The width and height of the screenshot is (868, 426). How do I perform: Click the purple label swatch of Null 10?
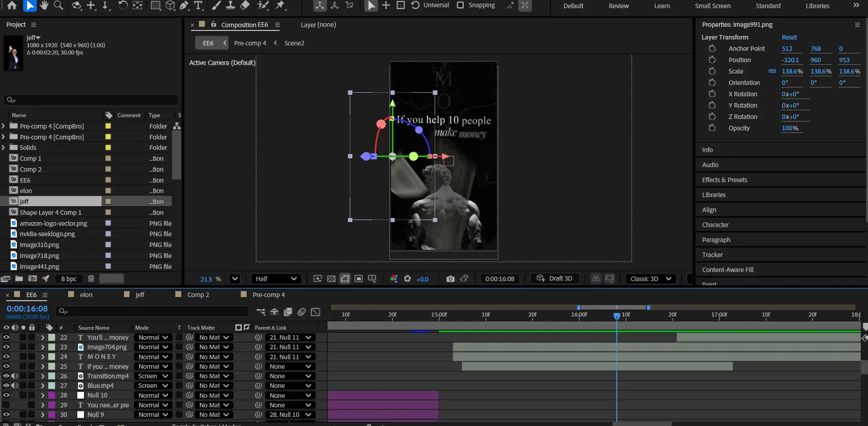point(52,395)
